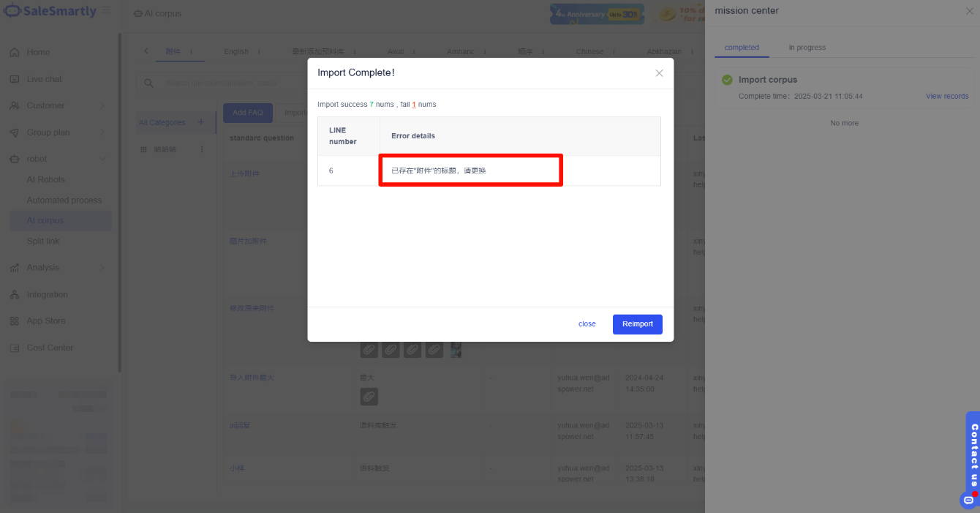Click the SaleSmartly logo
This screenshot has width=980, height=513.
click(50, 11)
